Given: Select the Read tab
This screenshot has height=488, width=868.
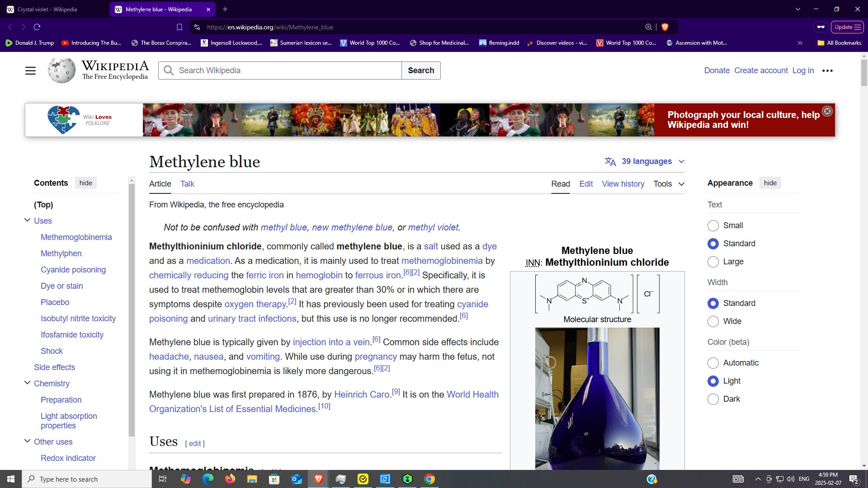Looking at the screenshot, I should [x=561, y=184].
